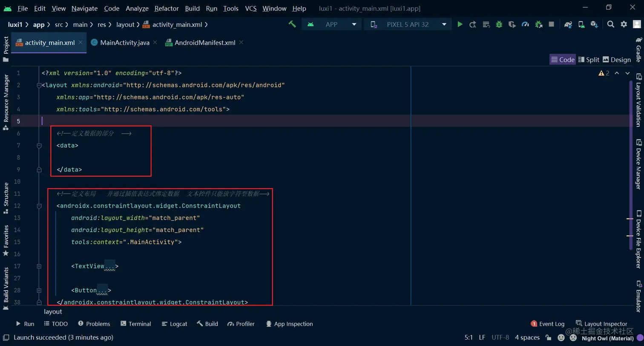Sync project with Gradle files icon

click(x=568, y=24)
